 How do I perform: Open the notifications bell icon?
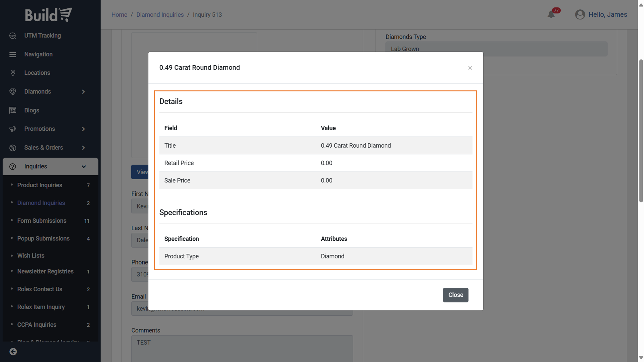(551, 14)
